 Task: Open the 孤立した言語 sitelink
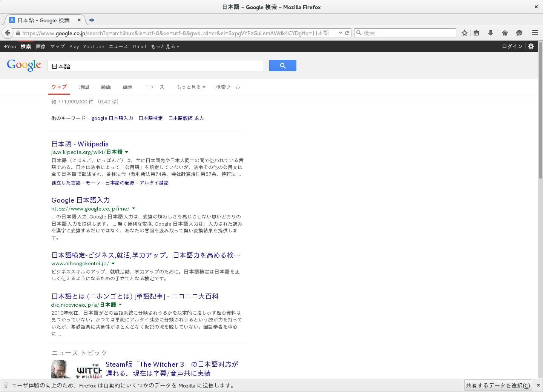tap(66, 183)
